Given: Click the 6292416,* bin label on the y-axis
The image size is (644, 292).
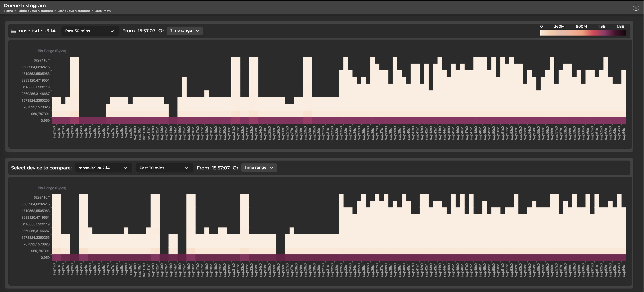Looking at the screenshot, I should click(x=42, y=60).
